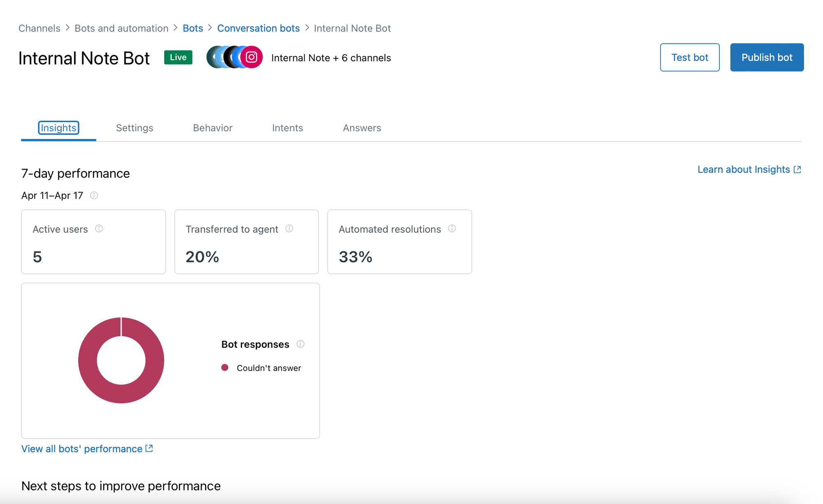Click the Couldn't answer legend color dot
Viewport: 823px width, 504px height.
[225, 368]
